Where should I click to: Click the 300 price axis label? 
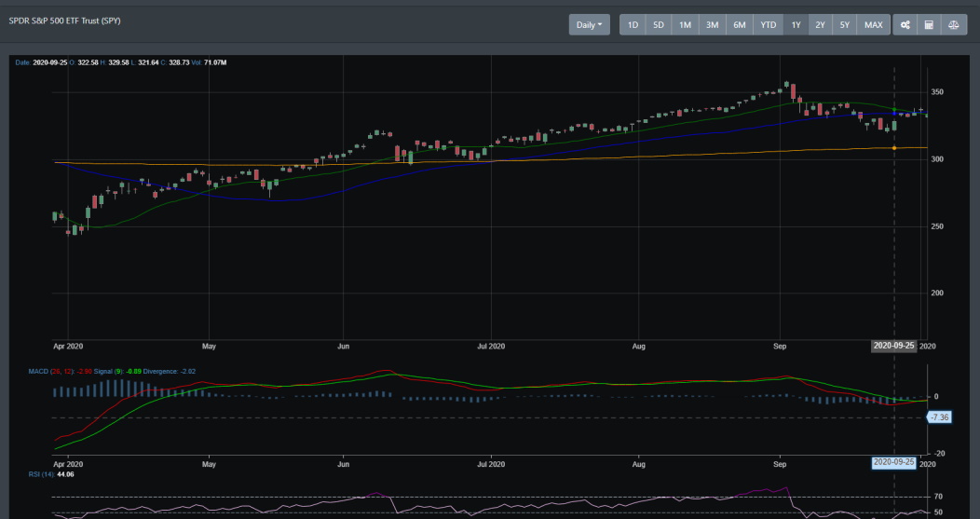(937, 159)
